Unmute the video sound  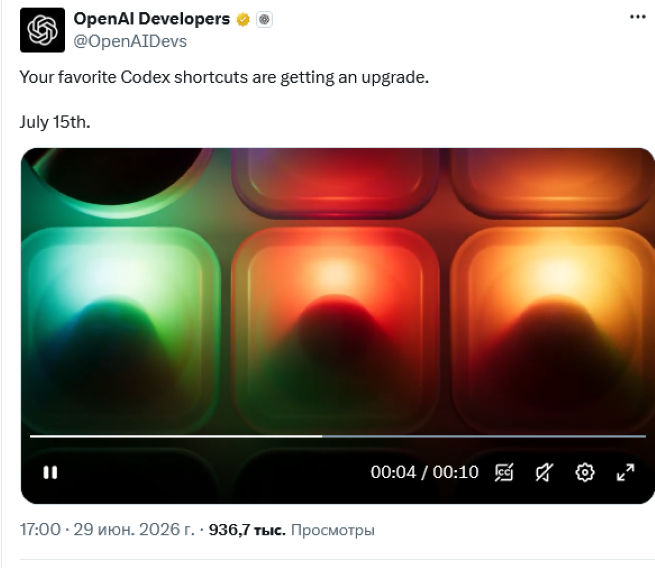pos(544,472)
